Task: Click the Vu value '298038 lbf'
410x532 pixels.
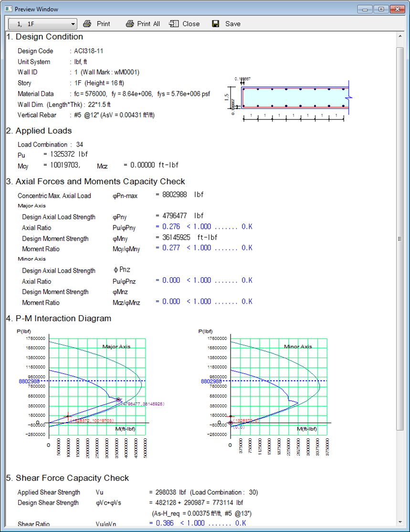Action: click(170, 492)
